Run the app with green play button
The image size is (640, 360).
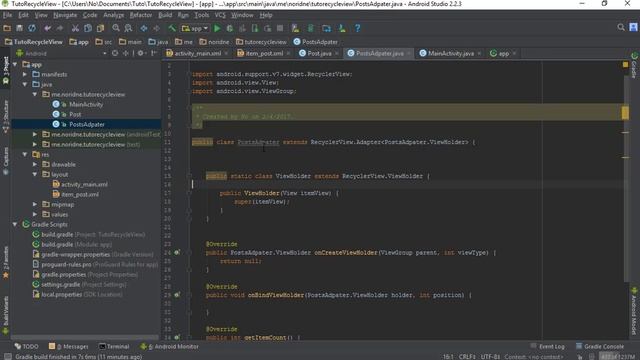click(x=217, y=28)
